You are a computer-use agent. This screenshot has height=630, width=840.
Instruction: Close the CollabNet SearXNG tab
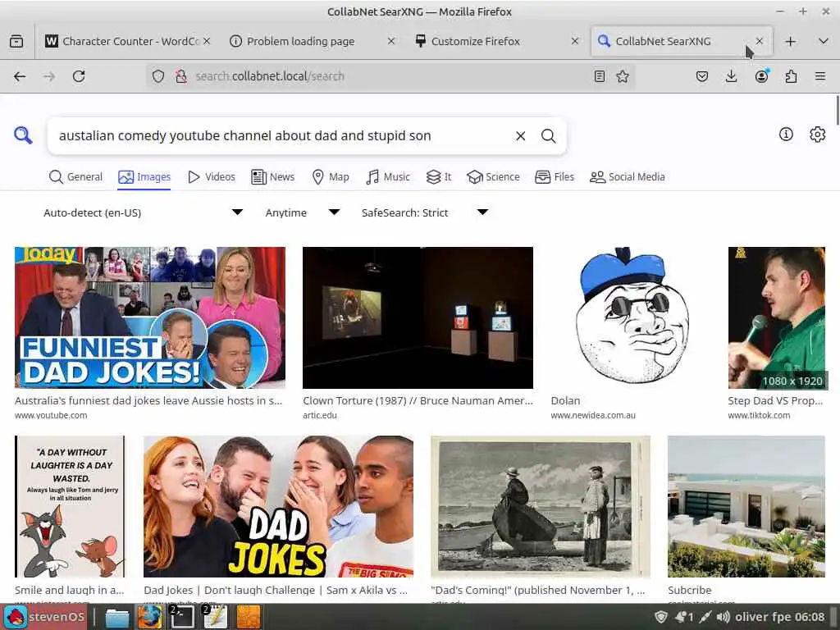tap(759, 41)
